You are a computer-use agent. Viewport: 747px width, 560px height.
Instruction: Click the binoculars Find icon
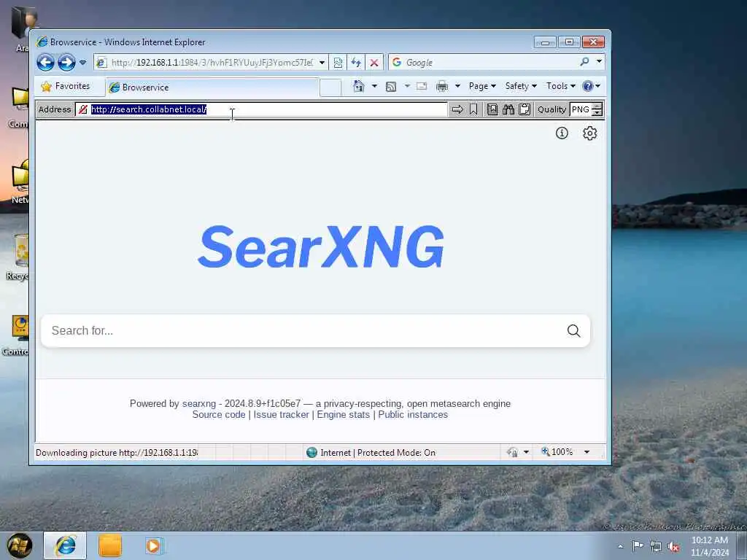point(508,109)
